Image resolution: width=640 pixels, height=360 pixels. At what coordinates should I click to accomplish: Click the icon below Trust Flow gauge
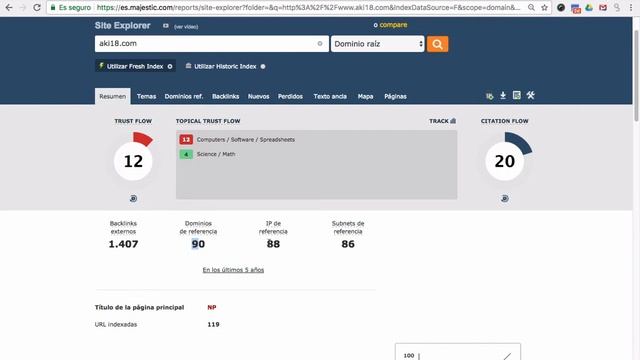tap(133, 198)
